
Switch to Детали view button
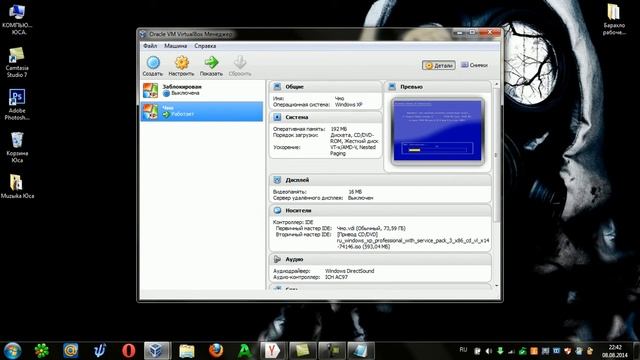tap(439, 65)
